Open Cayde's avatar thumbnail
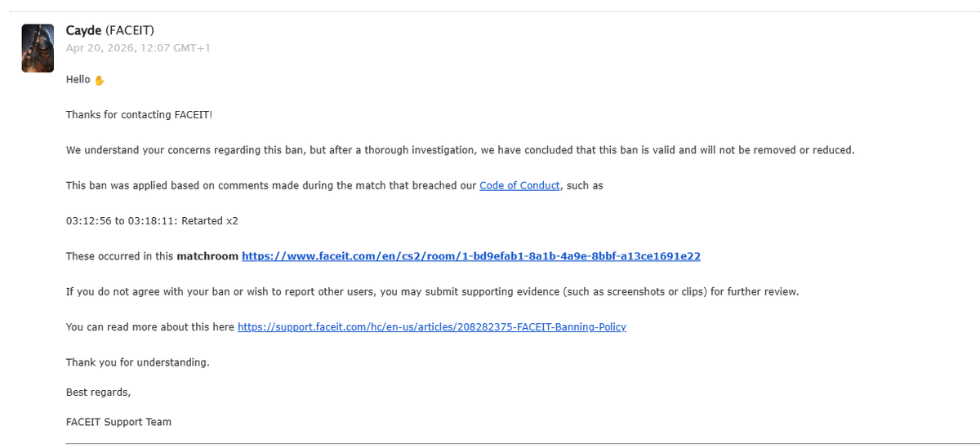 [38, 48]
